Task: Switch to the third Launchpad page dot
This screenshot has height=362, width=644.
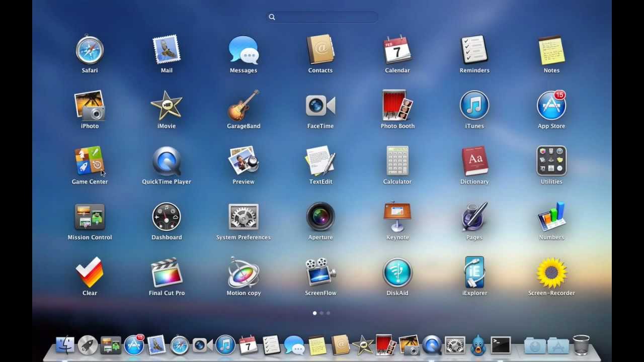Action: click(328, 313)
